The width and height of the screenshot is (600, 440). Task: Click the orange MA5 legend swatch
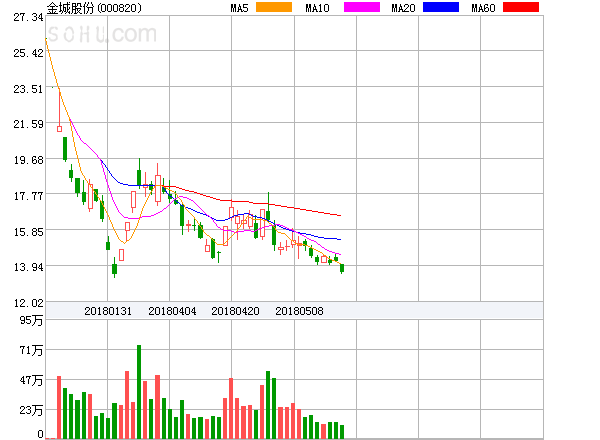tap(274, 7)
